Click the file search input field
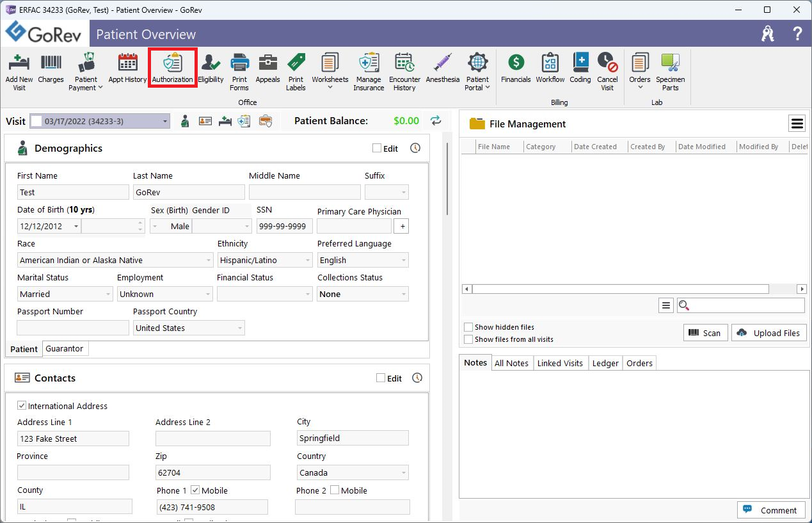Screen dimensions: 812x523 pyautogui.click(x=740, y=305)
